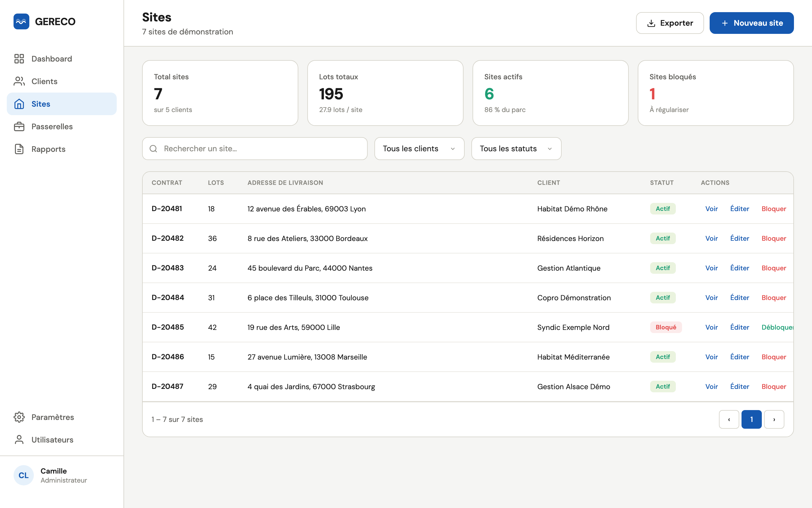Open Clients in the sidebar

(62, 81)
